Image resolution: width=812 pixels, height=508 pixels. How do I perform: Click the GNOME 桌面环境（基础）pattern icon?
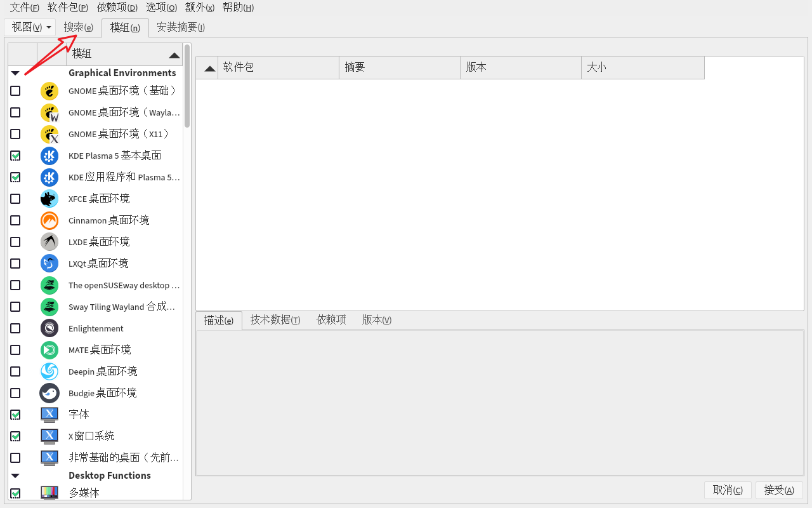pos(49,91)
